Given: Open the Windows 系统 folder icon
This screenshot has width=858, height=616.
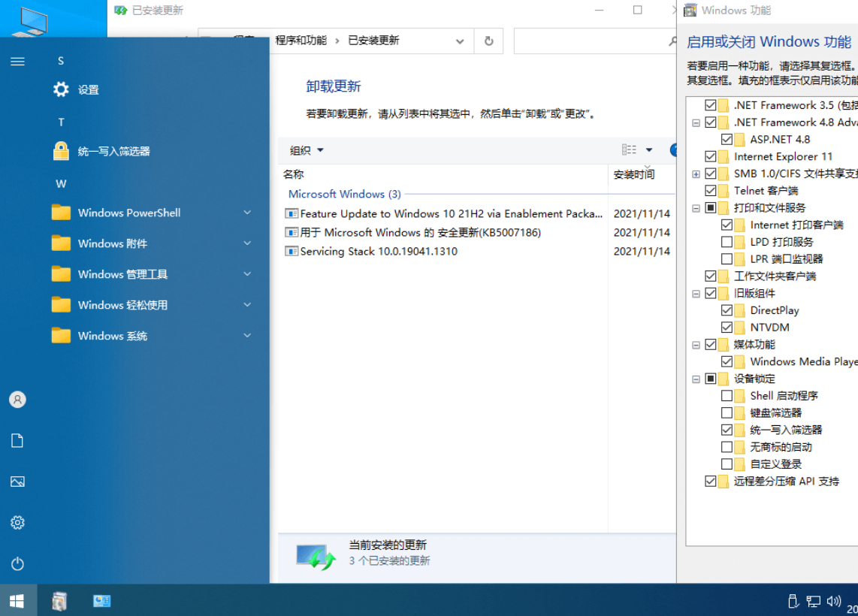Looking at the screenshot, I should (61, 335).
